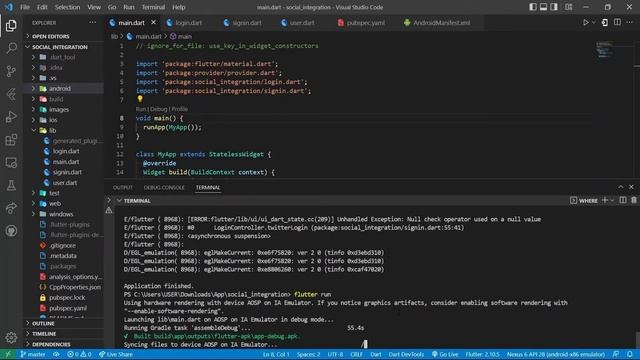Screen dimensions: 640x360
Task: Open Run and Debug view icon
Action: [11, 117]
